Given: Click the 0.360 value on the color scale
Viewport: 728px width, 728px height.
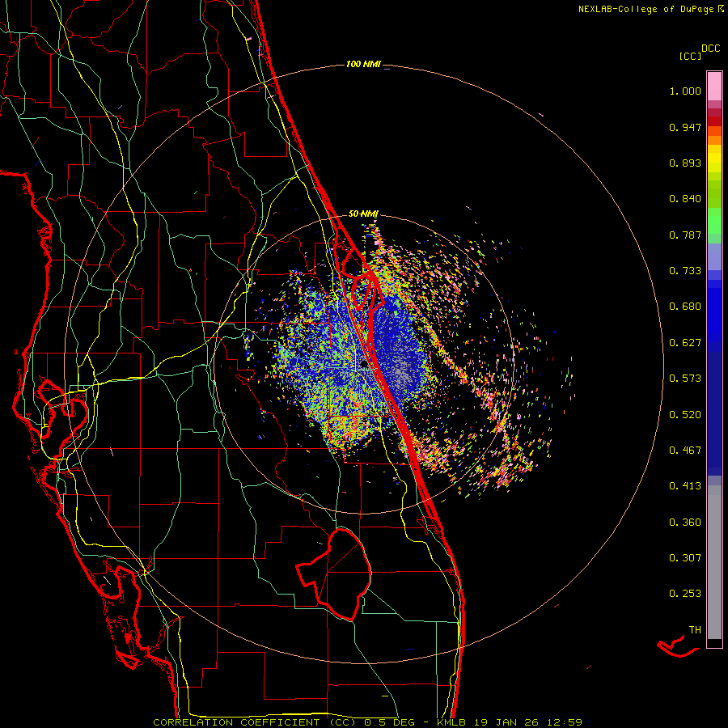Looking at the screenshot, I should click(685, 523).
